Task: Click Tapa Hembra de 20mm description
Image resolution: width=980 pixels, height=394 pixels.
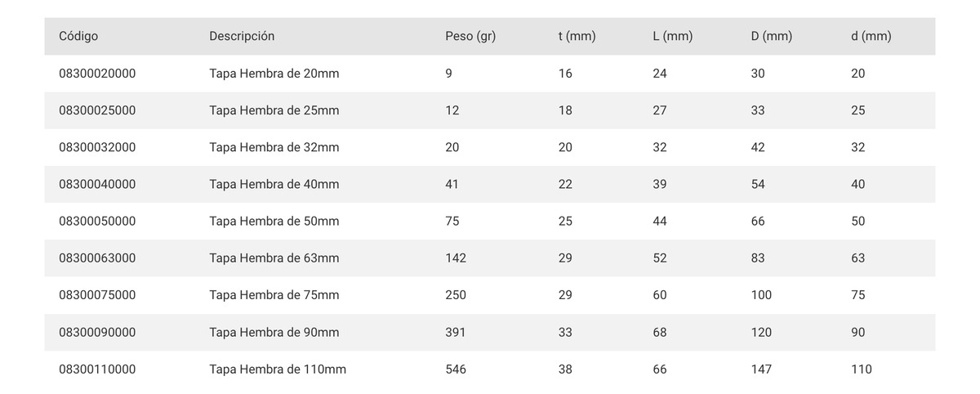Action: tap(274, 74)
